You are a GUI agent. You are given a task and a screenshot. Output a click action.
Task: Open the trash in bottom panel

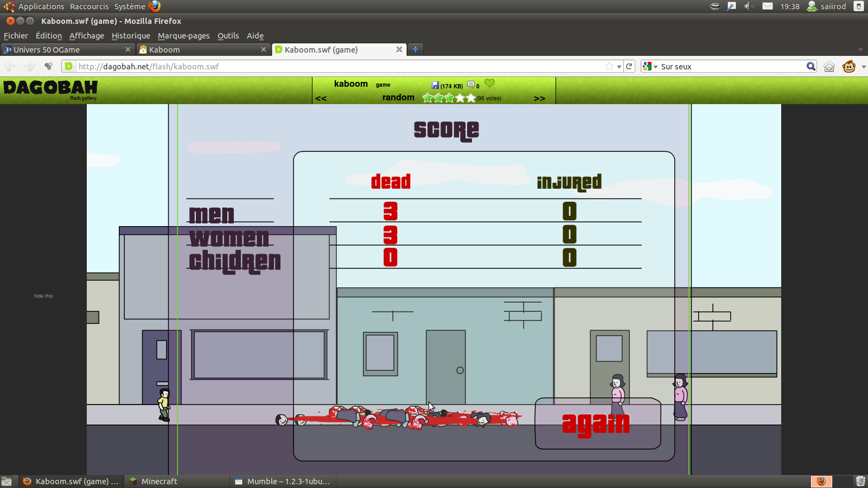[860, 481]
